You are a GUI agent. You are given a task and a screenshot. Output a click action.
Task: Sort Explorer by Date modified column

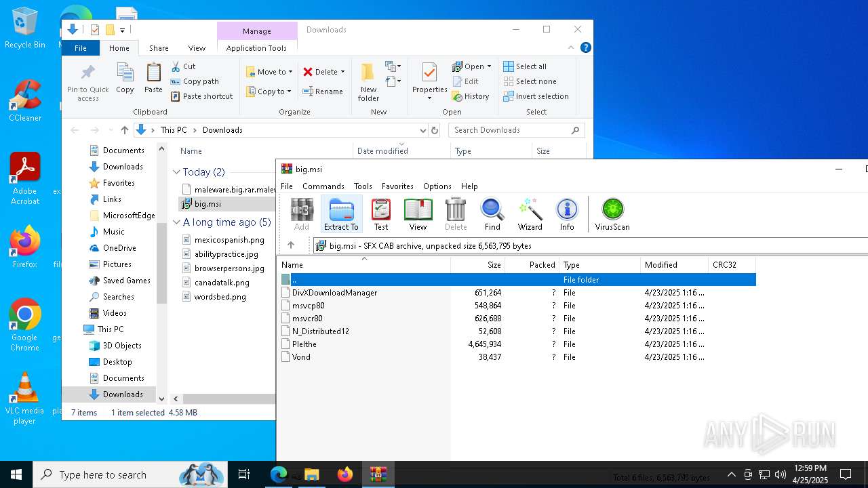401,151
